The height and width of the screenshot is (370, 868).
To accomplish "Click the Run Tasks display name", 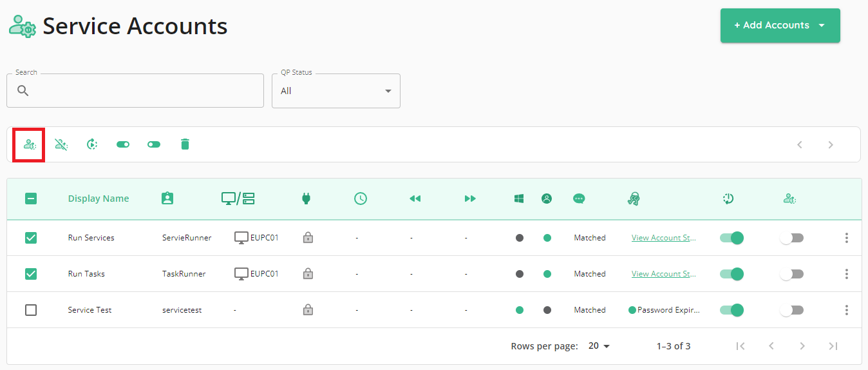I will tap(86, 274).
